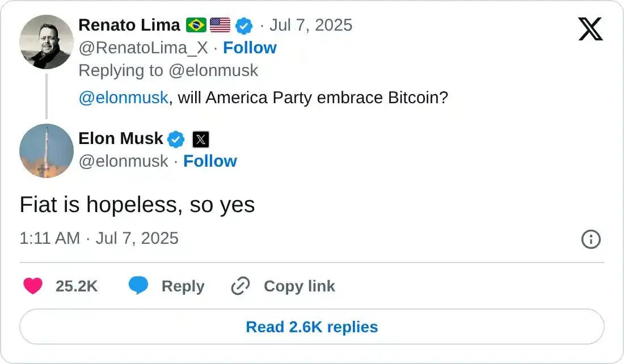Click Replying to @elonmusk
Viewport: 624px width, 364px height.
[167, 70]
